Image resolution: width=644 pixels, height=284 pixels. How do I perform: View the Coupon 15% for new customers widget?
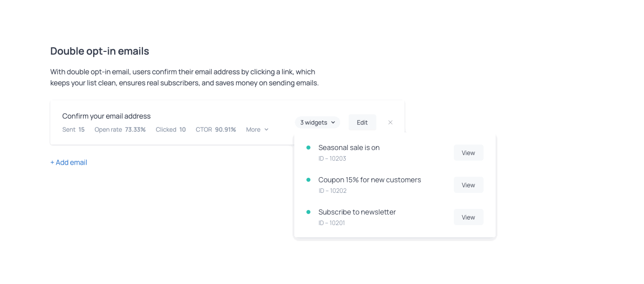point(468,185)
